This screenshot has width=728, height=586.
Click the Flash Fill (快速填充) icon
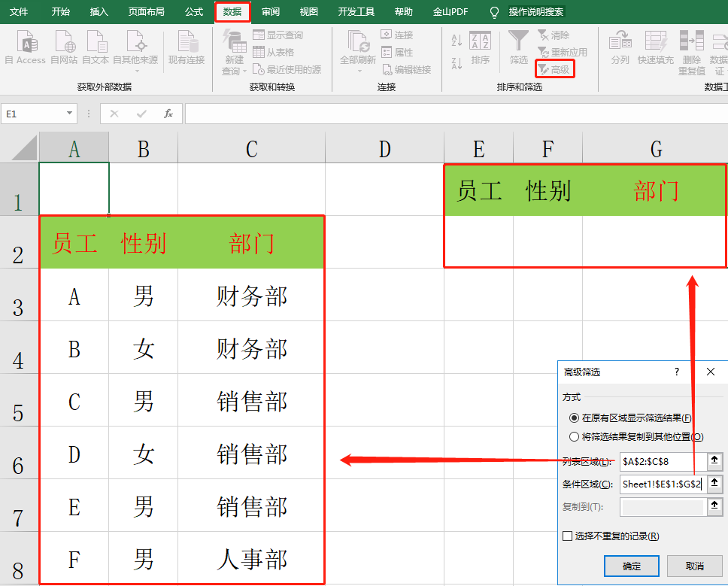point(656,41)
